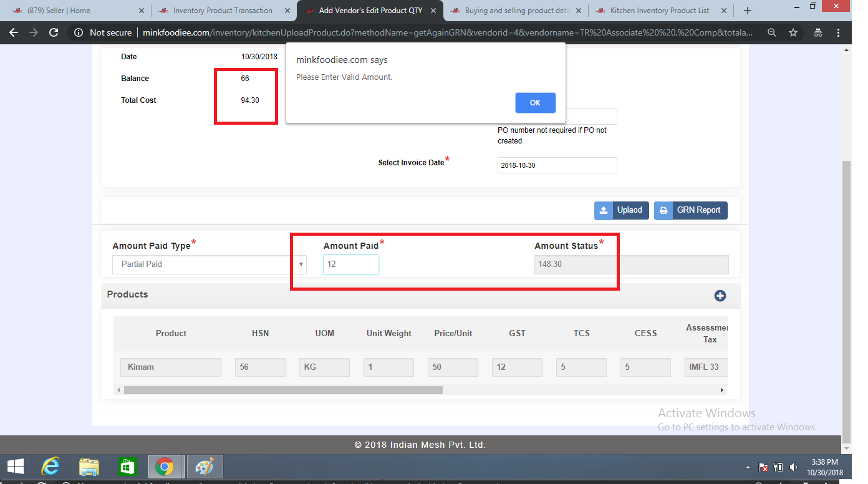Screen dimensions: 868x484
Task: Open a new browser tab
Action: tap(748, 11)
